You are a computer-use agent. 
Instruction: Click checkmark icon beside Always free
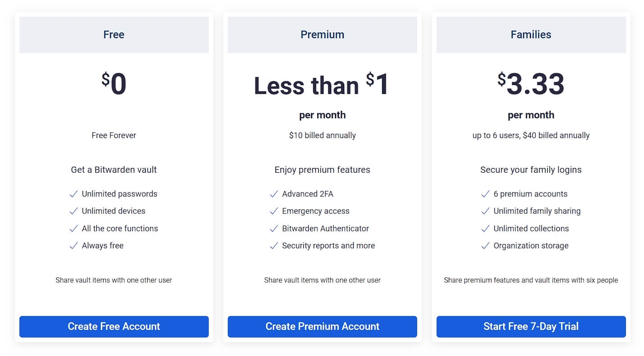click(74, 246)
